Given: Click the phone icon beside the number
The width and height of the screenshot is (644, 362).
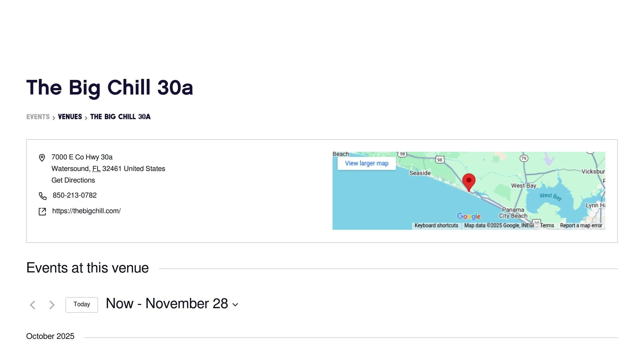Looking at the screenshot, I should tap(42, 196).
